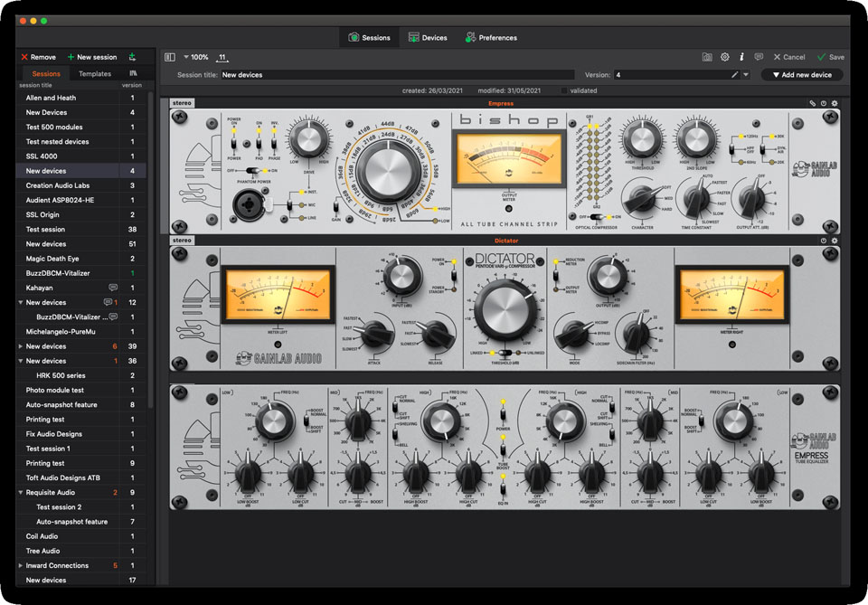Viewport: 868px width, 605px height.
Task: Open the Preferences view
Action: point(491,38)
